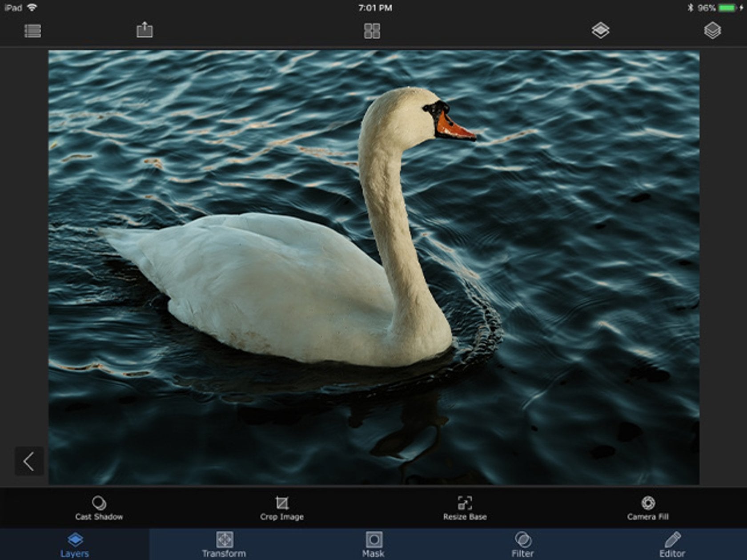Viewport: 747px width, 560px height.
Task: Go to the Mask tab
Action: point(373,544)
